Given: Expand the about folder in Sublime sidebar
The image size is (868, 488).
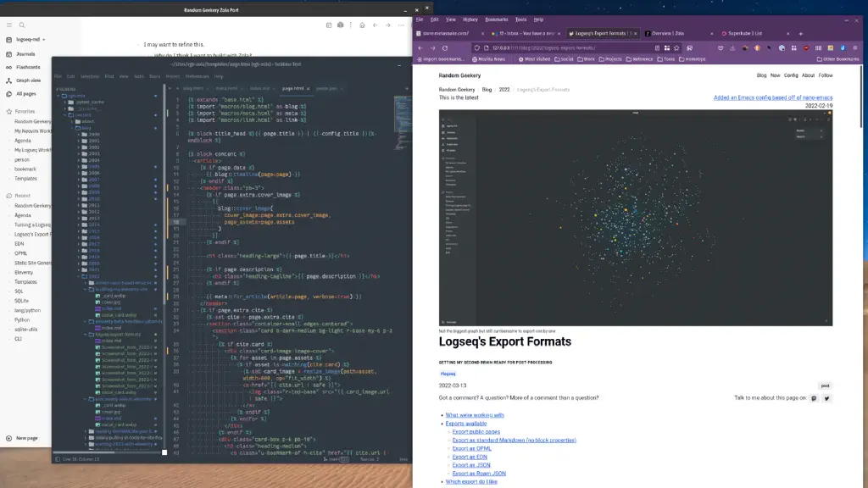Looking at the screenshot, I should coord(72,122).
